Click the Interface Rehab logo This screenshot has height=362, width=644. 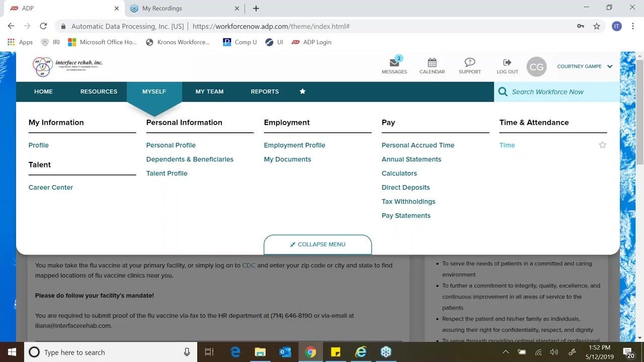(x=67, y=66)
